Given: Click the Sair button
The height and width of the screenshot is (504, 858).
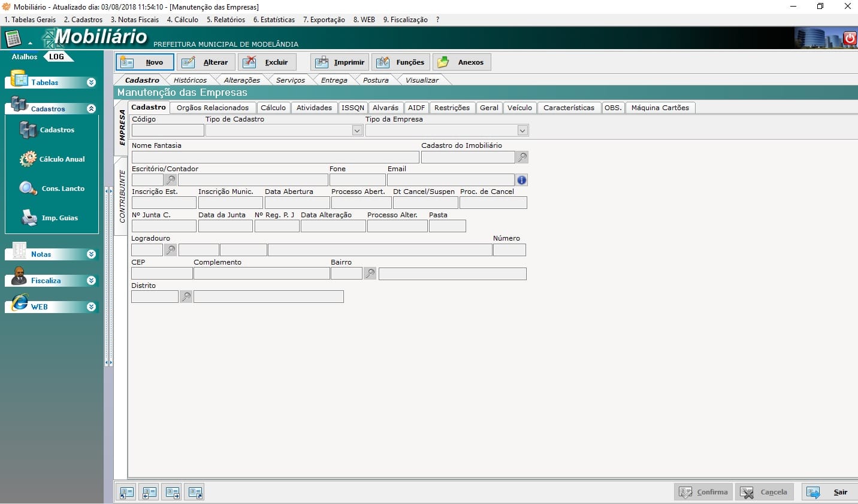Looking at the screenshot, I should [828, 492].
